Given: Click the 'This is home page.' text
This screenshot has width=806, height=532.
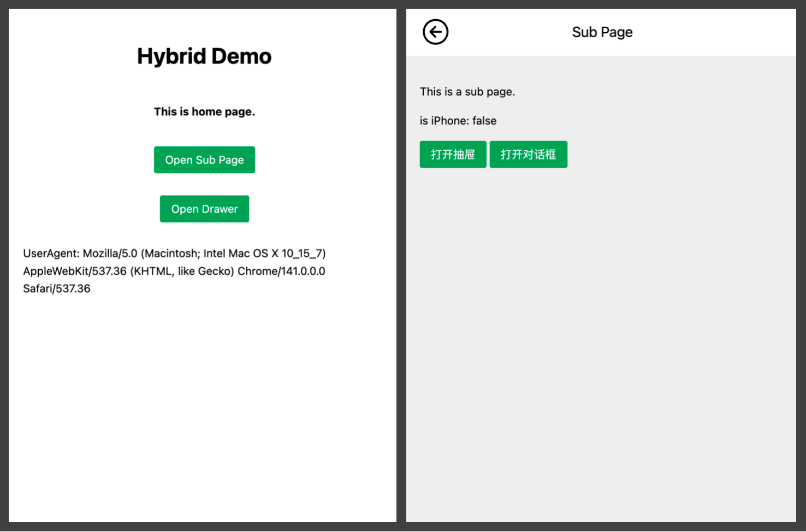Looking at the screenshot, I should pos(204,112).
